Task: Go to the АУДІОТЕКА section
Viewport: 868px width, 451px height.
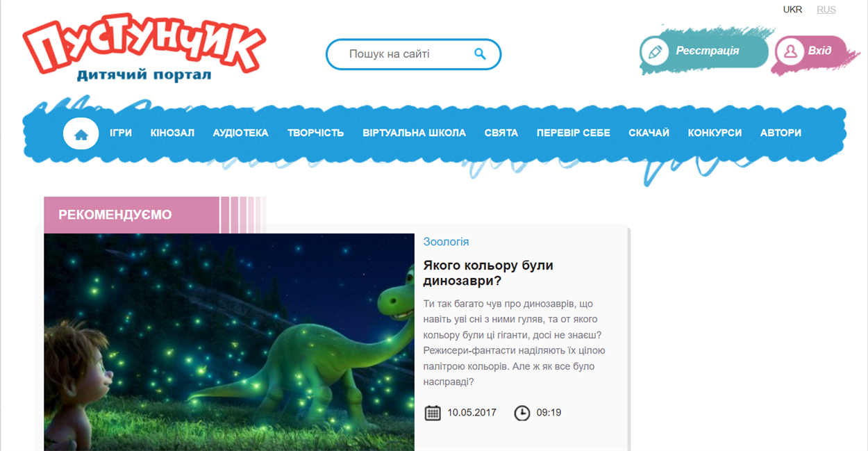Action: click(x=240, y=133)
